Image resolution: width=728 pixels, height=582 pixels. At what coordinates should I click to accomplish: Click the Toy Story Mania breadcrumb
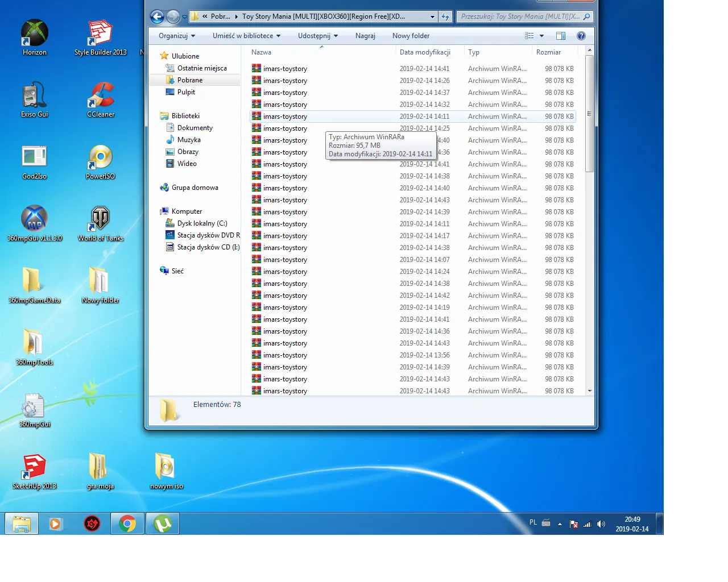click(x=324, y=16)
